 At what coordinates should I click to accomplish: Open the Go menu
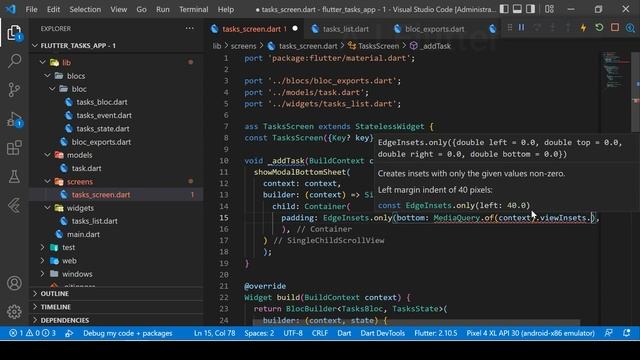(141, 9)
